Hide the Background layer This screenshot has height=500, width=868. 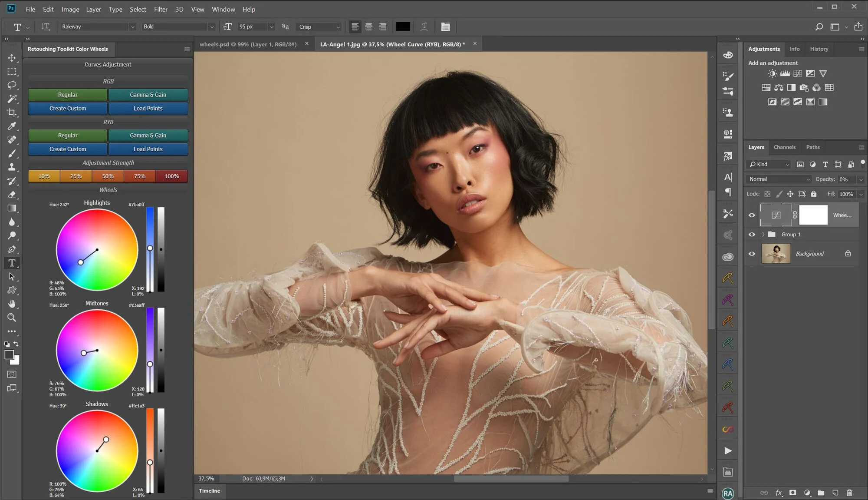tap(752, 254)
